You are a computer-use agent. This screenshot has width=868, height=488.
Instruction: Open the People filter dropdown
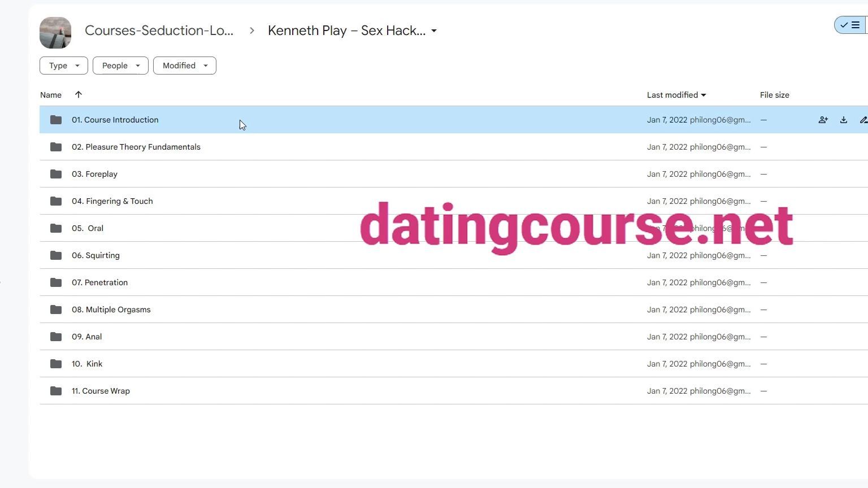pyautogui.click(x=120, y=66)
